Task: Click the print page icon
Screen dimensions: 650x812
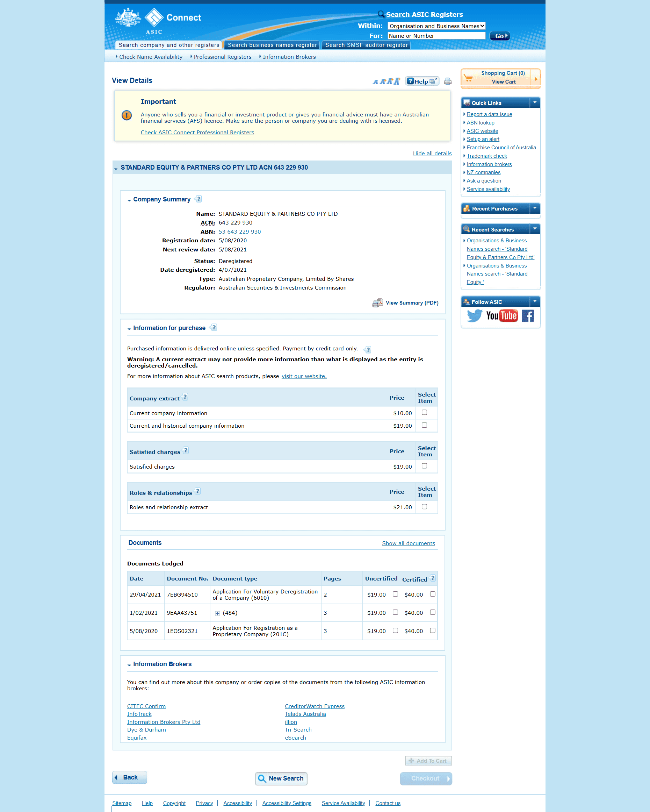Action: (x=448, y=81)
